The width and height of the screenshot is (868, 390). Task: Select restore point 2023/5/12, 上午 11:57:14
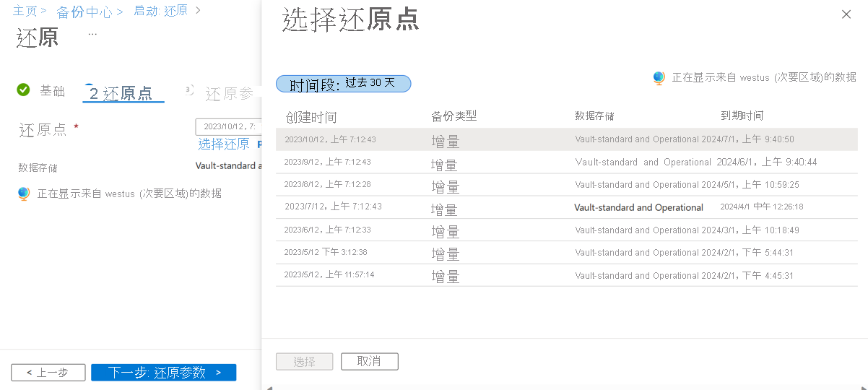coord(567,275)
